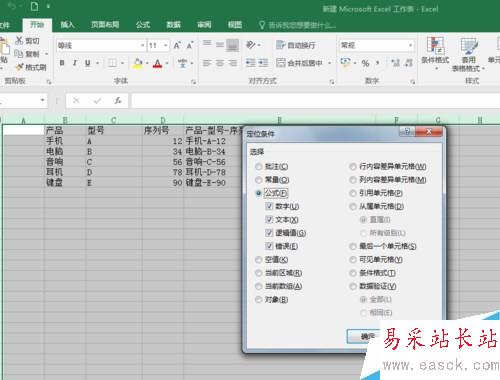Screen dimensions: 500x380
Task: Decrease decimal places
Action: pos(409,63)
